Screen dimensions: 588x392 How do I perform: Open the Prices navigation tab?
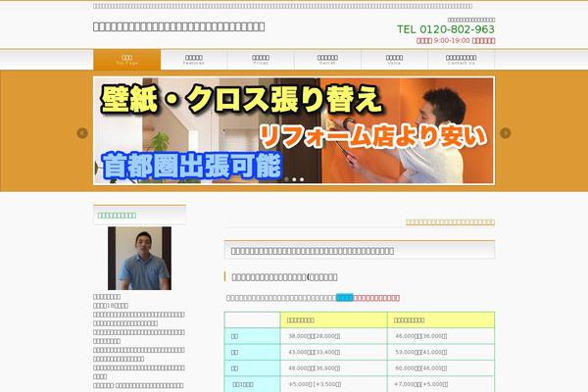pos(261,60)
